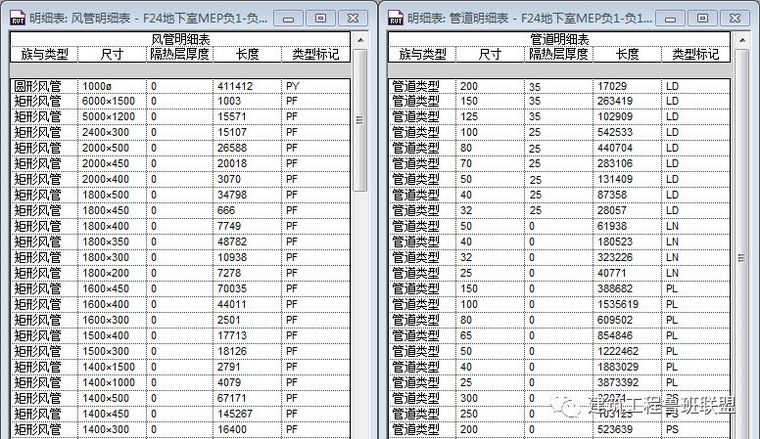Select the pipe size 65 cell

490,335
